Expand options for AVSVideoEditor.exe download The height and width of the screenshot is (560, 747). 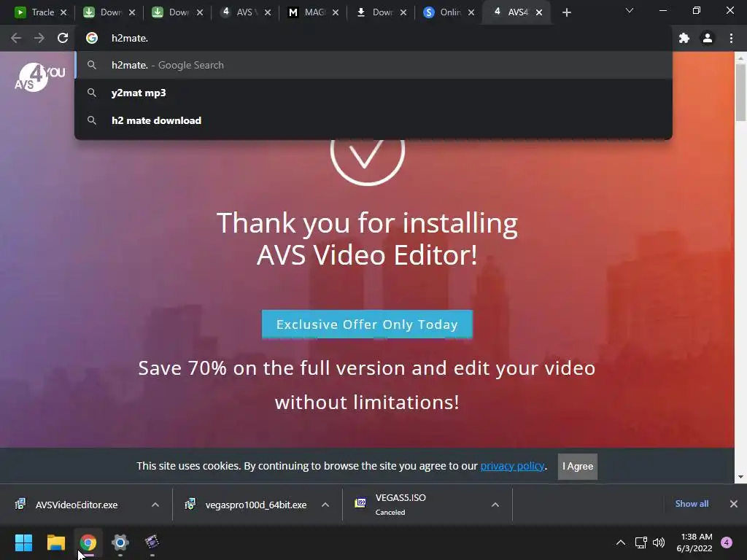tap(155, 505)
